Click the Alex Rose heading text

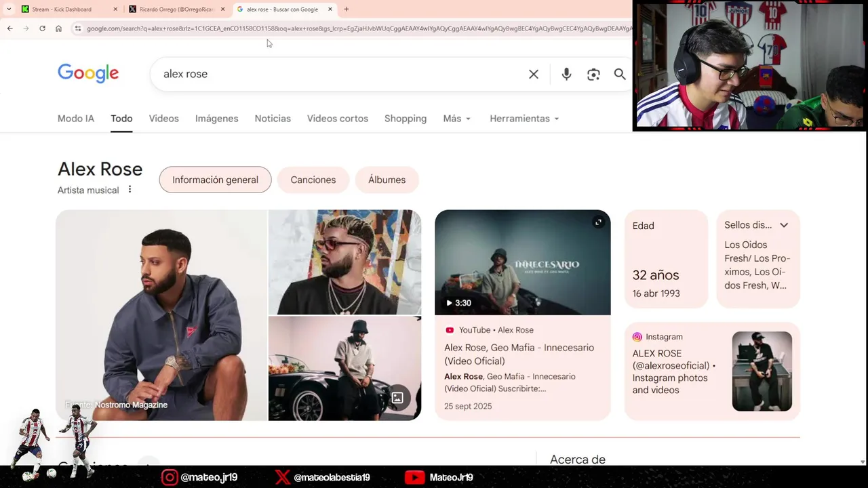(100, 169)
